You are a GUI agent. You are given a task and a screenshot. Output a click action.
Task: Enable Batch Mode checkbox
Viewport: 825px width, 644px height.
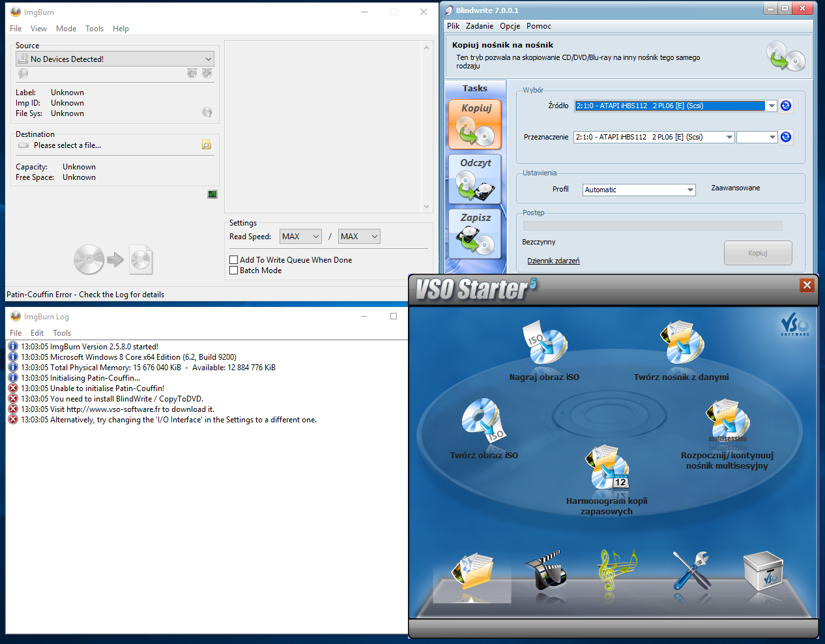pyautogui.click(x=233, y=271)
